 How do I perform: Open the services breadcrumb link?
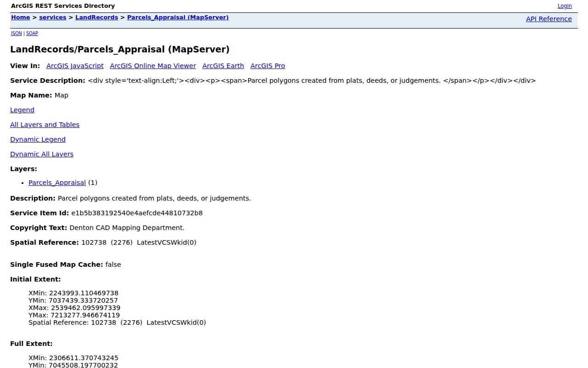(52, 17)
